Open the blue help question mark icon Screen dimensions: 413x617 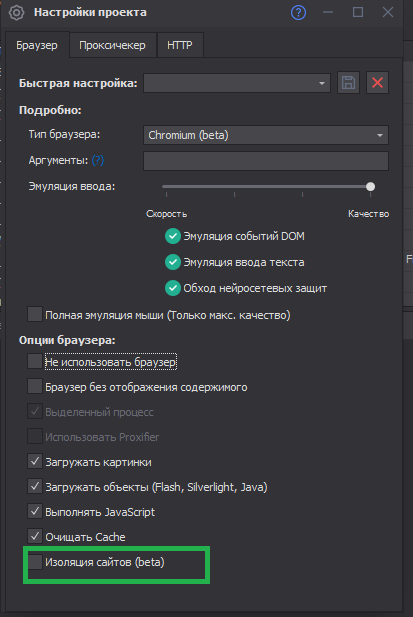tap(298, 13)
